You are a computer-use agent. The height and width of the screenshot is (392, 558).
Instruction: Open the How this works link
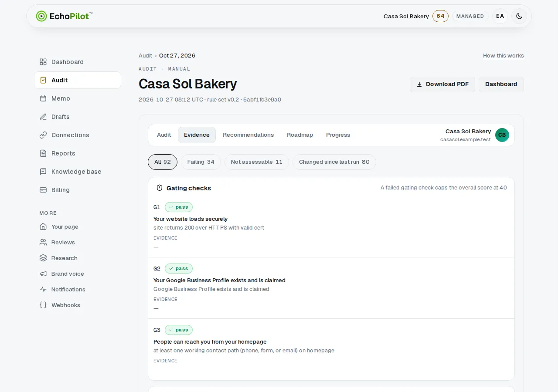point(504,56)
